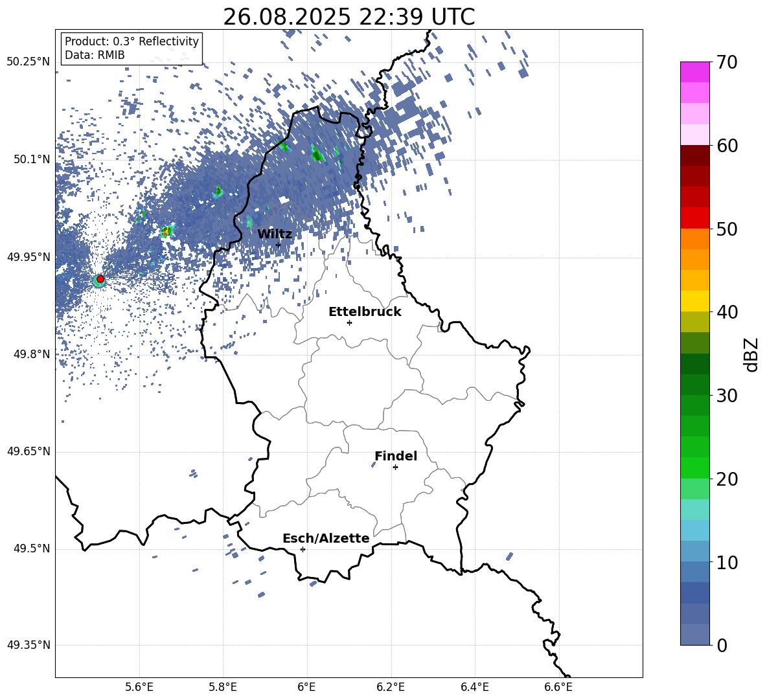Click the orange-yellow echo cell northeast of radar
The image size is (767, 700).
tap(166, 231)
